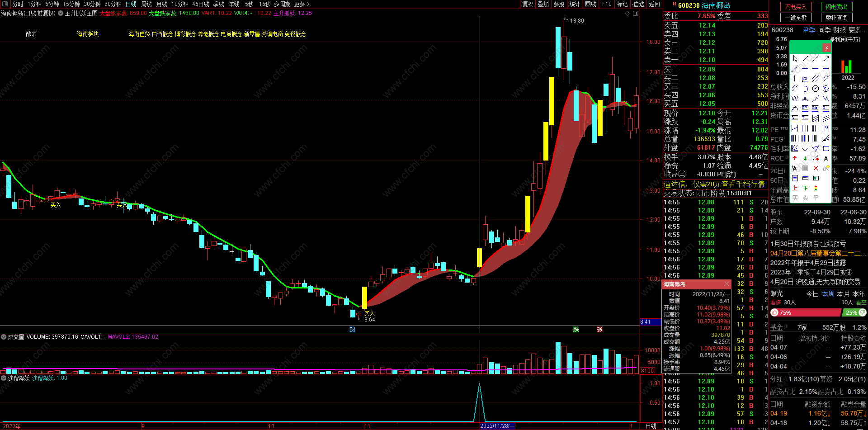Open the 通达信 level-2 promo link
The height and width of the screenshot is (430, 868).
tap(714, 184)
